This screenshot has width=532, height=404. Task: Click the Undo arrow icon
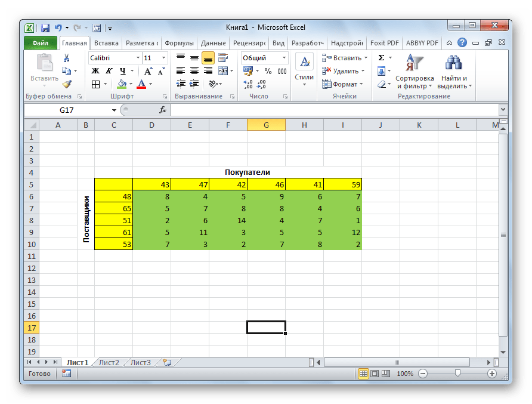tap(58, 28)
